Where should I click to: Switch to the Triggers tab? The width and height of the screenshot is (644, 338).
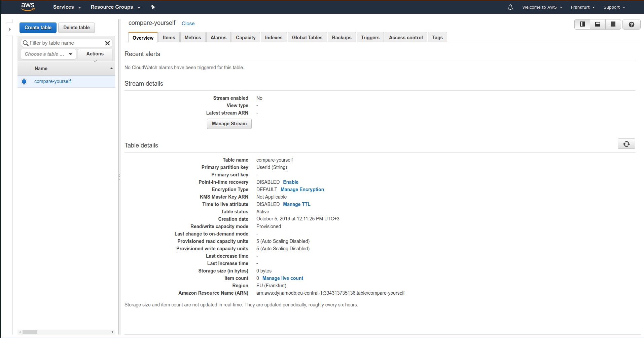click(x=370, y=38)
